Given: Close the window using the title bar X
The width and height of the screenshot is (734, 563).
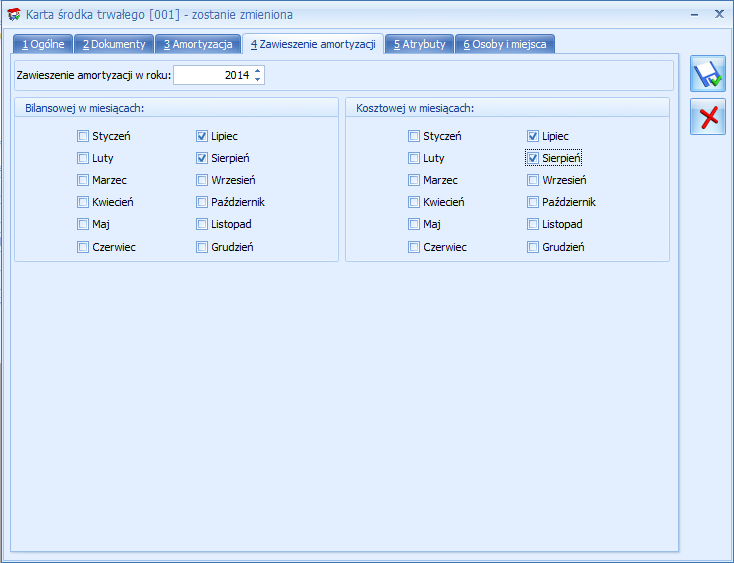Looking at the screenshot, I should pyautogui.click(x=719, y=14).
